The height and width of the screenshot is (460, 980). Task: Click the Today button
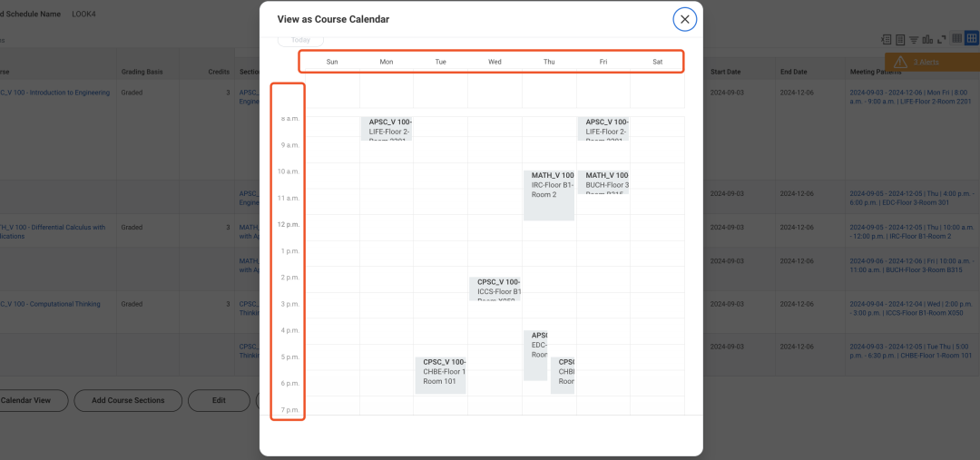(x=300, y=40)
